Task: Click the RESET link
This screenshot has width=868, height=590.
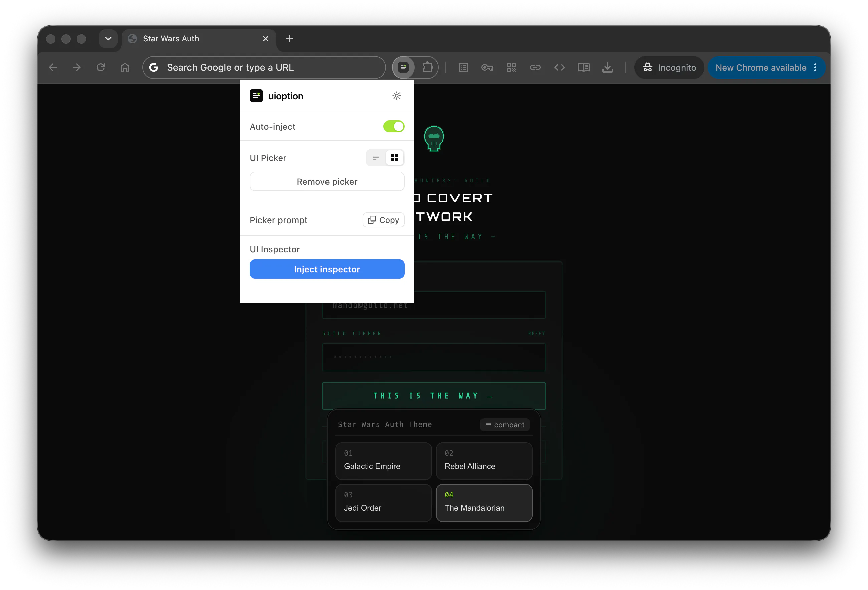Action: 536,334
